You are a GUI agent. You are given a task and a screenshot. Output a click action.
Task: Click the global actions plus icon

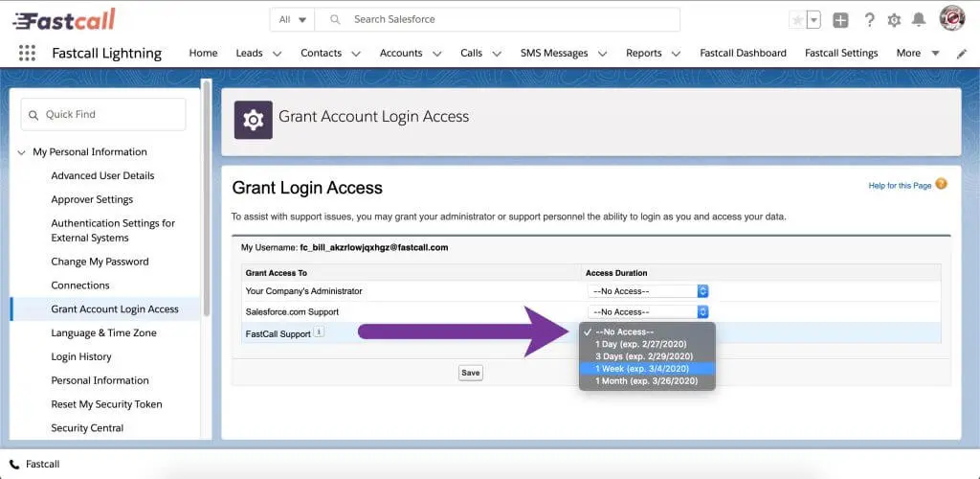click(840, 20)
